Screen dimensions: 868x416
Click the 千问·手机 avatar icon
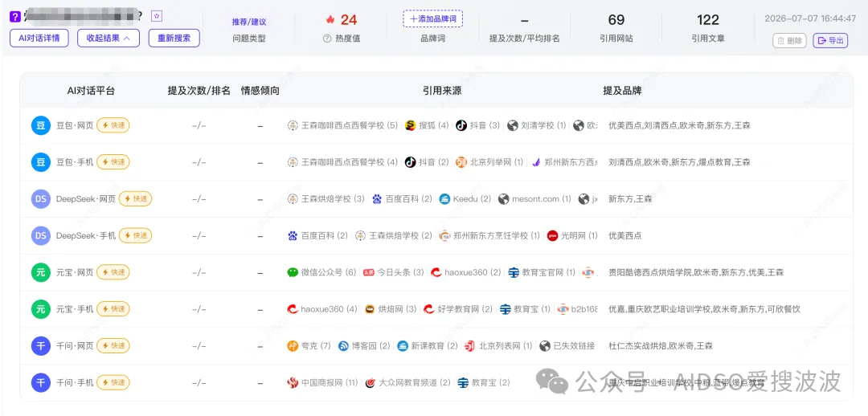(40, 382)
